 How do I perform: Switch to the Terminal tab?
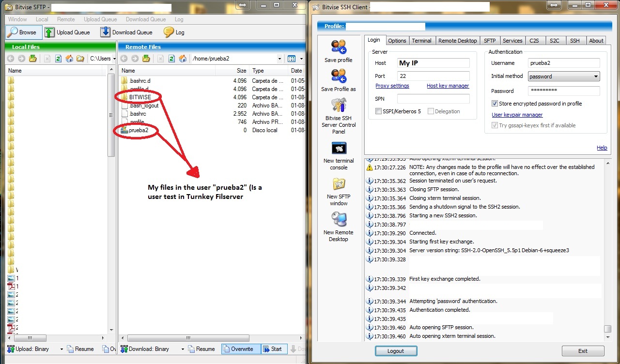click(421, 41)
